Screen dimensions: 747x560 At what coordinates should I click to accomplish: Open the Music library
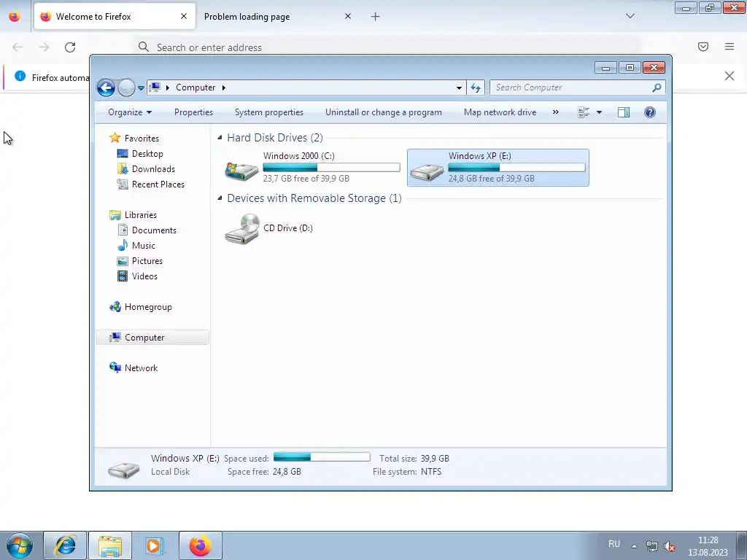point(144,246)
